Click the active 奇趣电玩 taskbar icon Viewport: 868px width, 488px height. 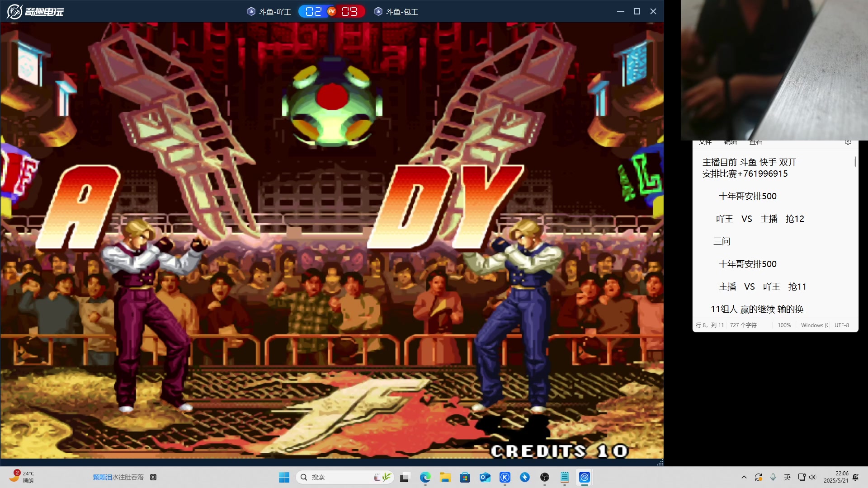point(585,477)
